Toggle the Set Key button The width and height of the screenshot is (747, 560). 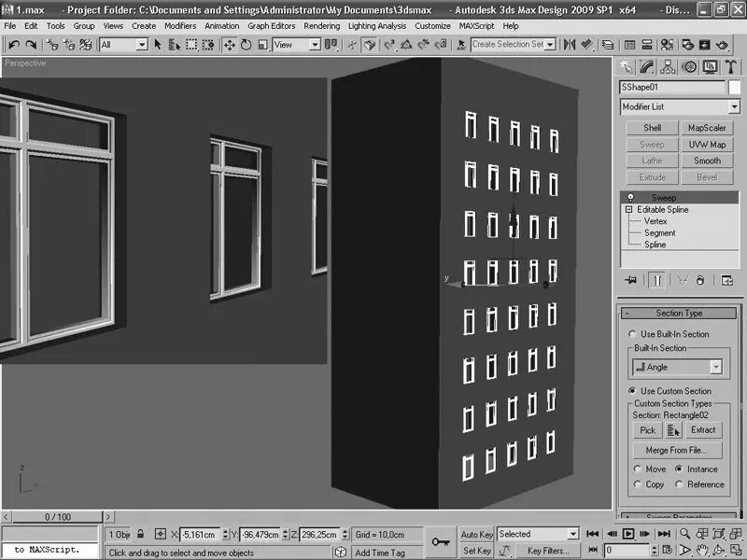click(x=476, y=551)
